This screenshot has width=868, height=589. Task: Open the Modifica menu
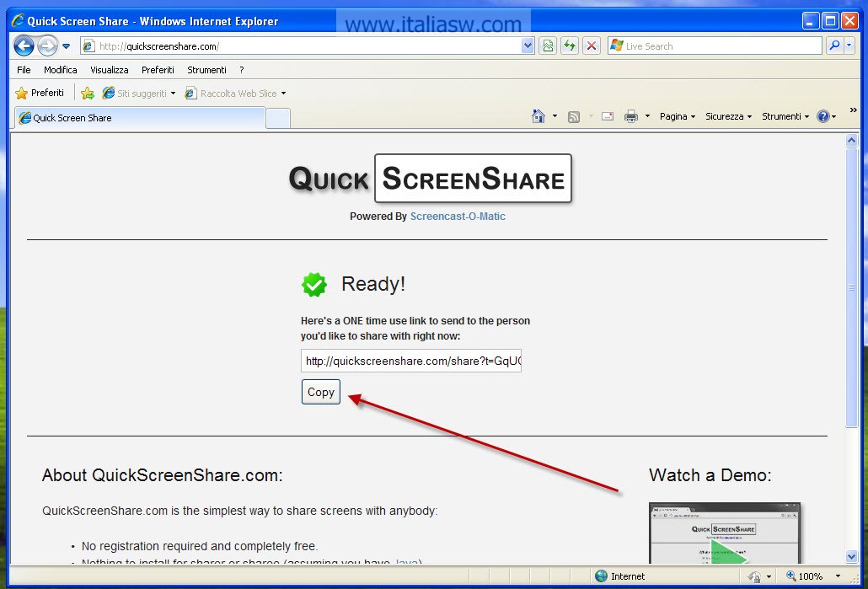tap(61, 70)
